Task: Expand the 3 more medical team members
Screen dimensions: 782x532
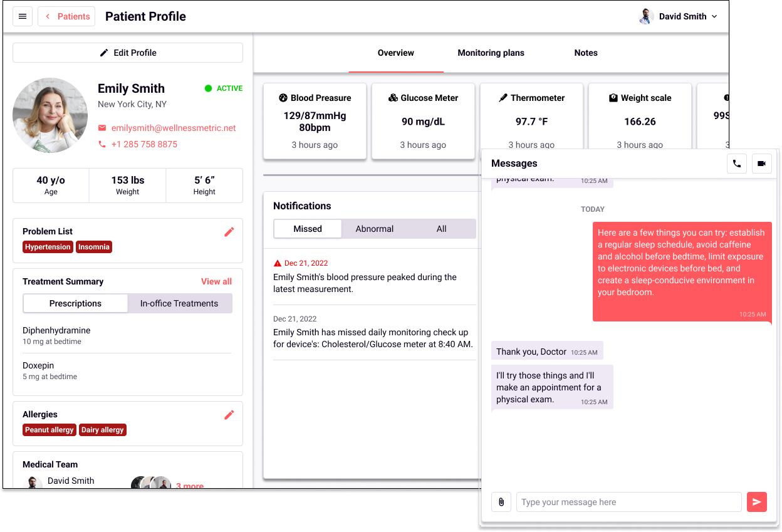Action: click(x=189, y=486)
